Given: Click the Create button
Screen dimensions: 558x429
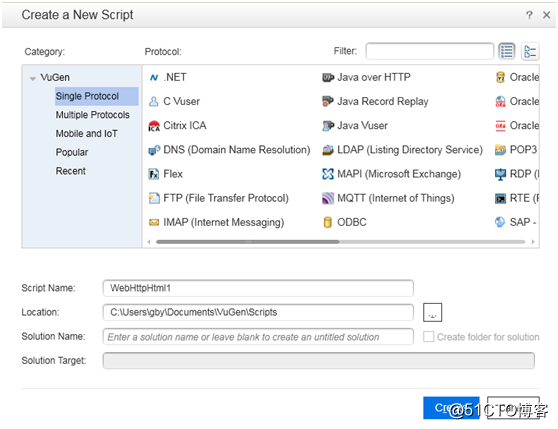Looking at the screenshot, I should [451, 408].
